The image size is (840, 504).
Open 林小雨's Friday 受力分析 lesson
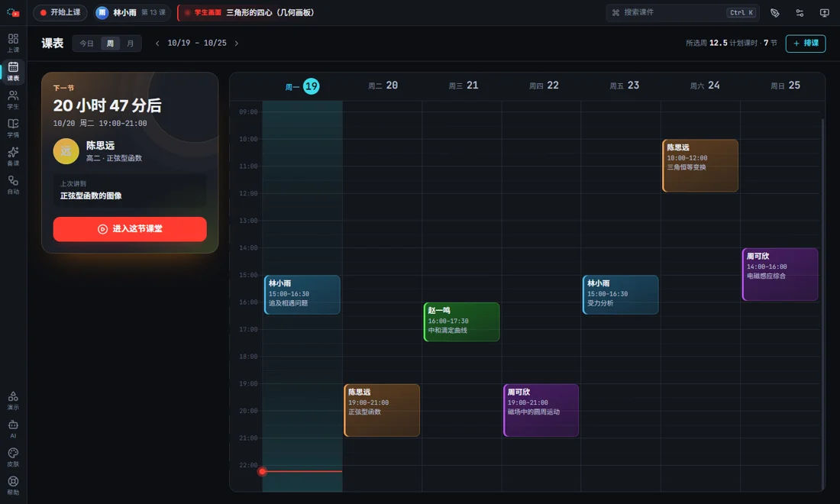tap(620, 295)
